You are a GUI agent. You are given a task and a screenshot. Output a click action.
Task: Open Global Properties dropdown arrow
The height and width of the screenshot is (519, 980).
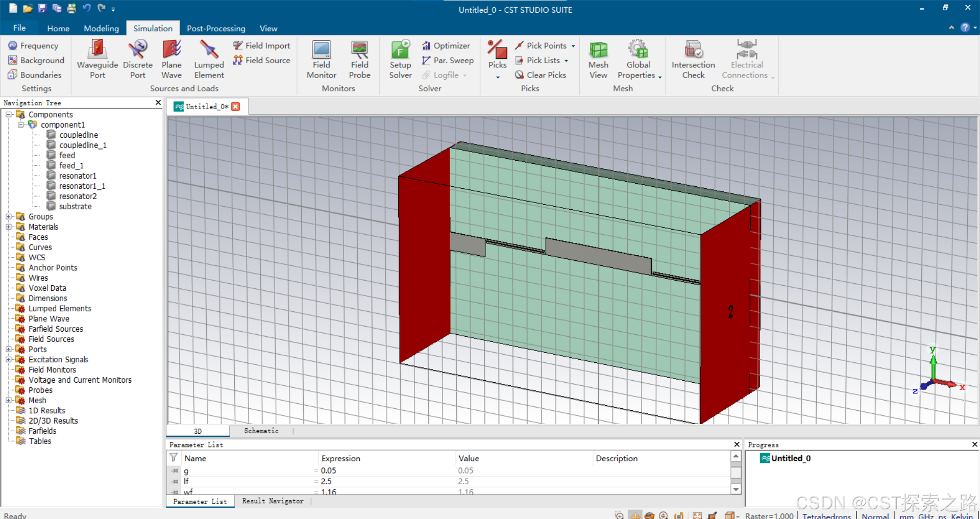click(660, 77)
